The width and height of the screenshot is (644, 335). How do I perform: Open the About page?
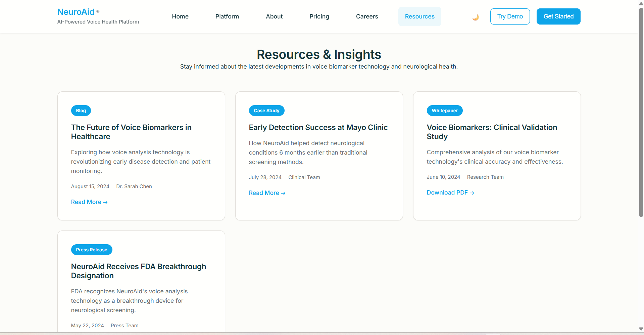(x=274, y=16)
